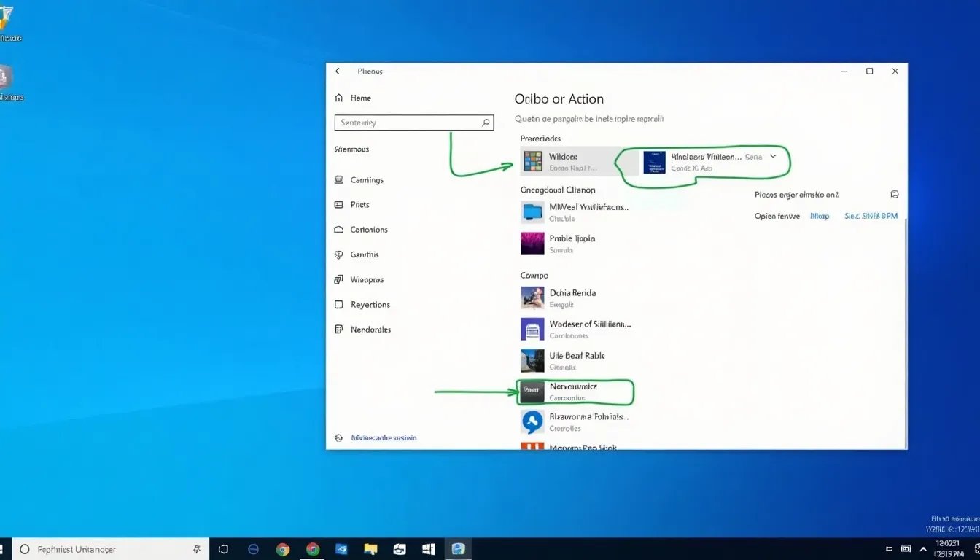Open the taskbar system tray expander
980x560 pixels.
click(923, 549)
